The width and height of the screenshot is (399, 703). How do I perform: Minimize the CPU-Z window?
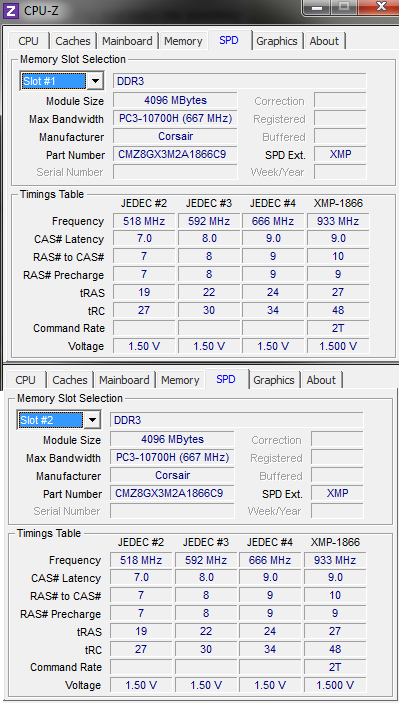tap(318, 7)
